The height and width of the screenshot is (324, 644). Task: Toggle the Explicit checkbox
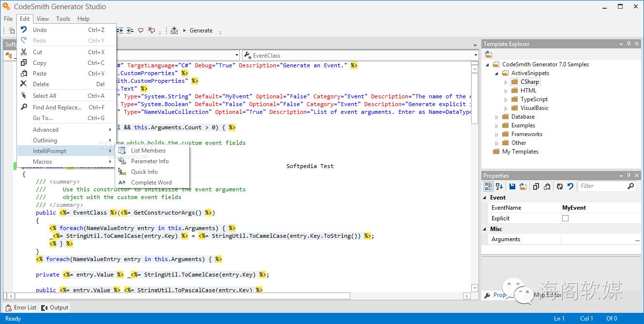click(565, 218)
